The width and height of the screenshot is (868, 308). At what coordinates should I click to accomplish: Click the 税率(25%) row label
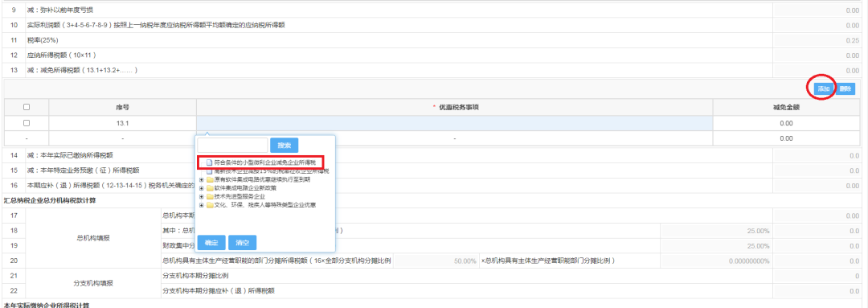pyautogui.click(x=42, y=40)
